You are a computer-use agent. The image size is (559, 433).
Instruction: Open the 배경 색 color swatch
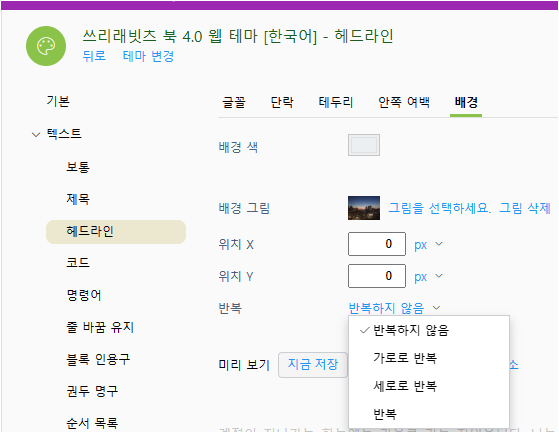pos(364,145)
